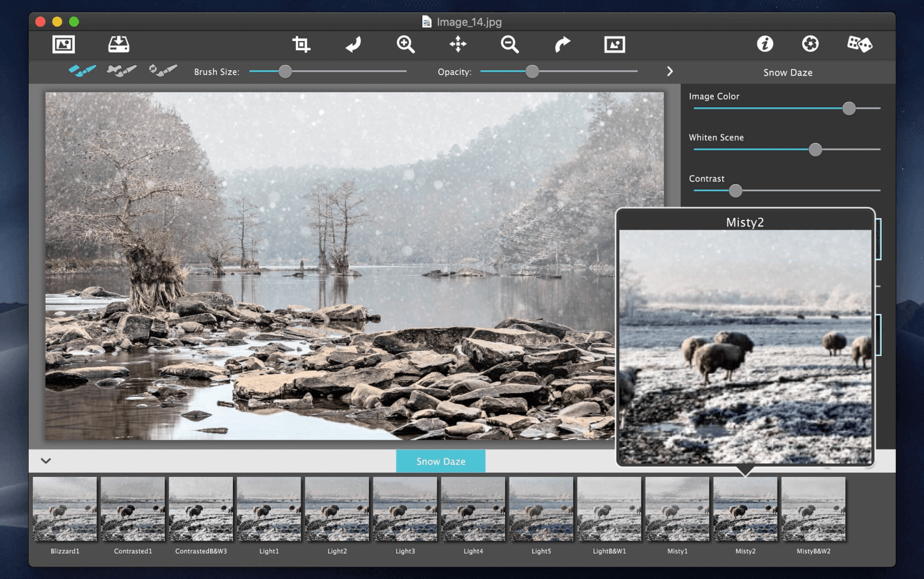Apply the Contrasted1 preset thumbnail
The width and height of the screenshot is (924, 579).
tap(133, 509)
